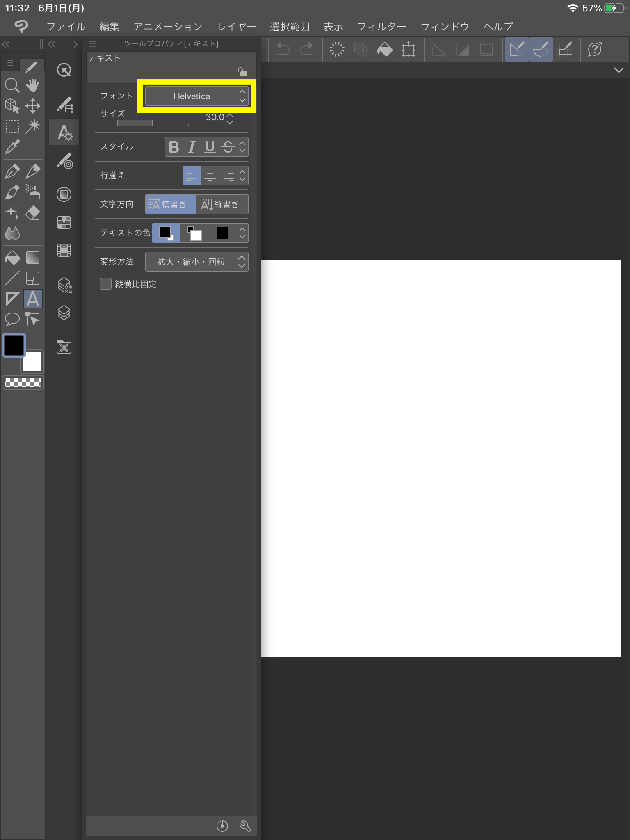Open the Helvetica font dropdown

click(x=197, y=96)
